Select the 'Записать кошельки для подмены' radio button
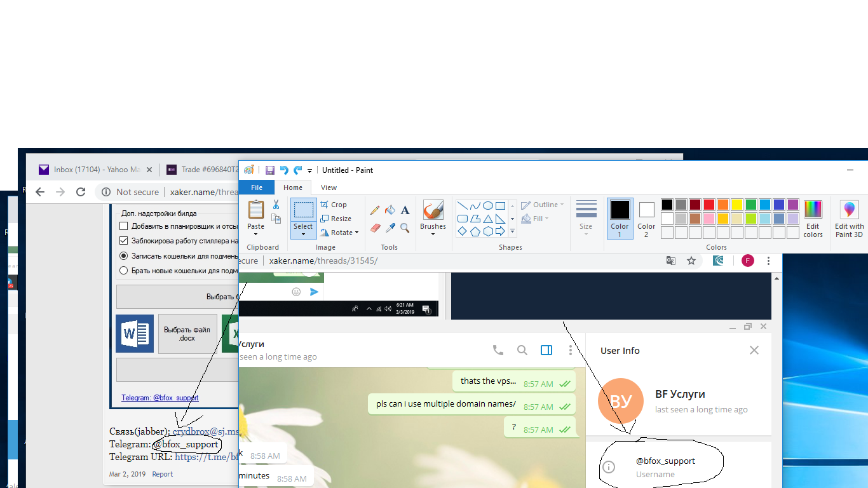Viewport: 868px width, 488px height. pyautogui.click(x=124, y=255)
